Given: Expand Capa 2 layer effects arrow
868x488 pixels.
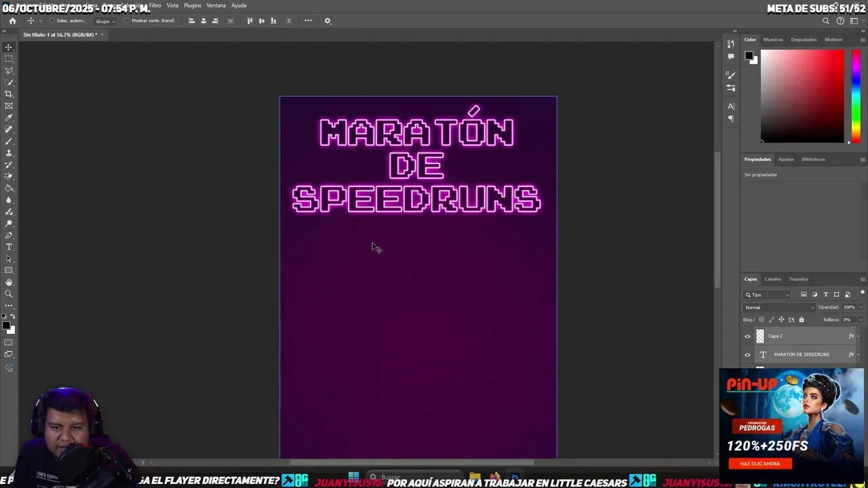Looking at the screenshot, I should click(859, 336).
